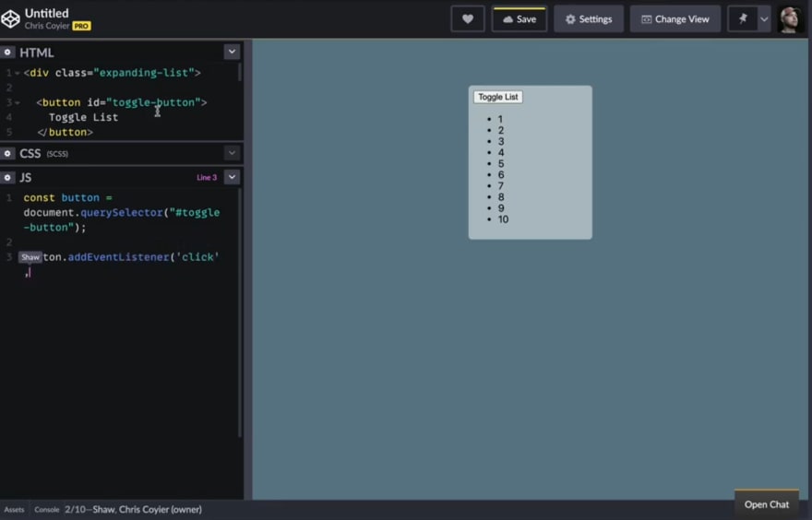
Task: Open the CSS editor settings gear
Action: point(7,154)
